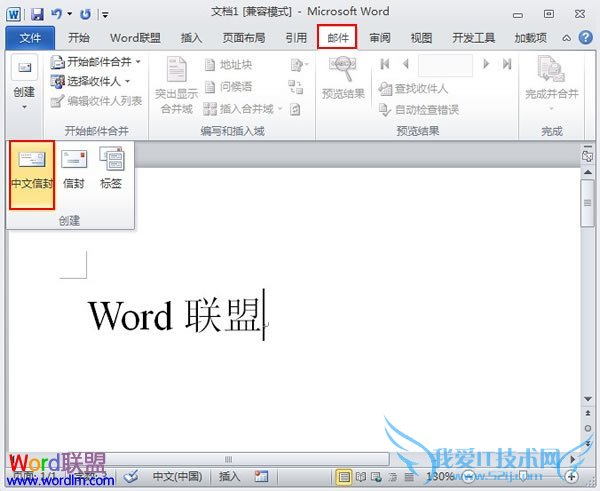Open the 文件 tab

[30, 38]
